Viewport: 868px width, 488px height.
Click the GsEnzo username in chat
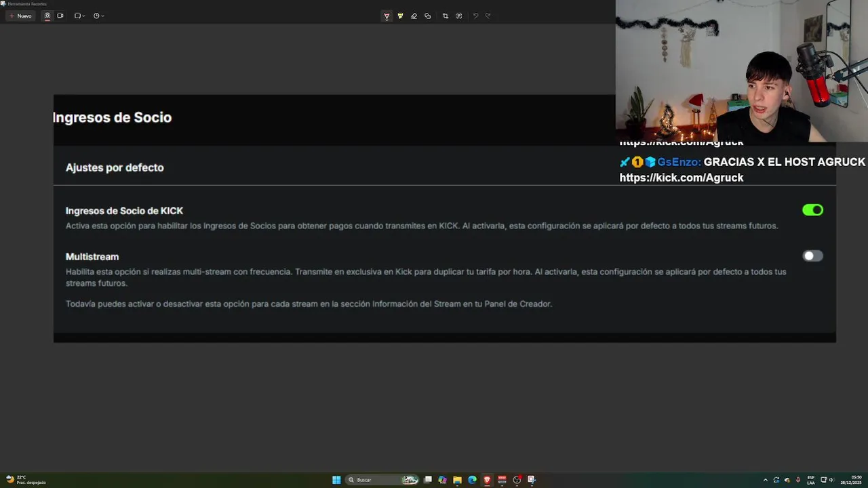[679, 162]
